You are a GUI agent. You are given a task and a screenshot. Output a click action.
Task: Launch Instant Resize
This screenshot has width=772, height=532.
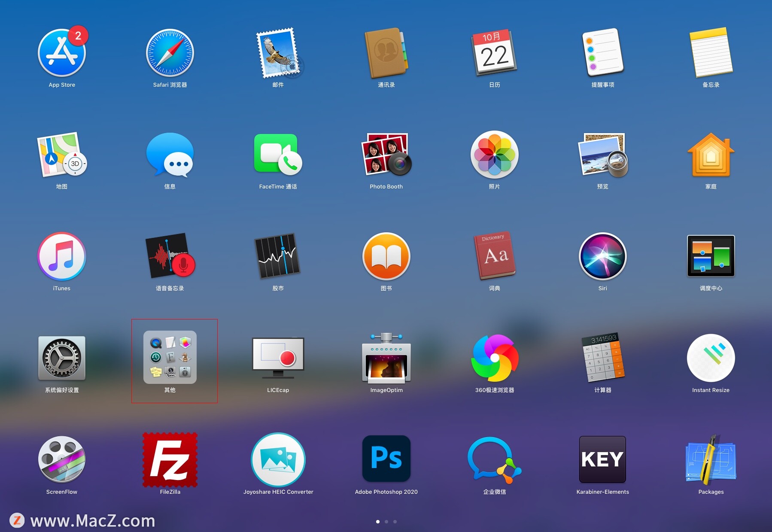coord(711,358)
